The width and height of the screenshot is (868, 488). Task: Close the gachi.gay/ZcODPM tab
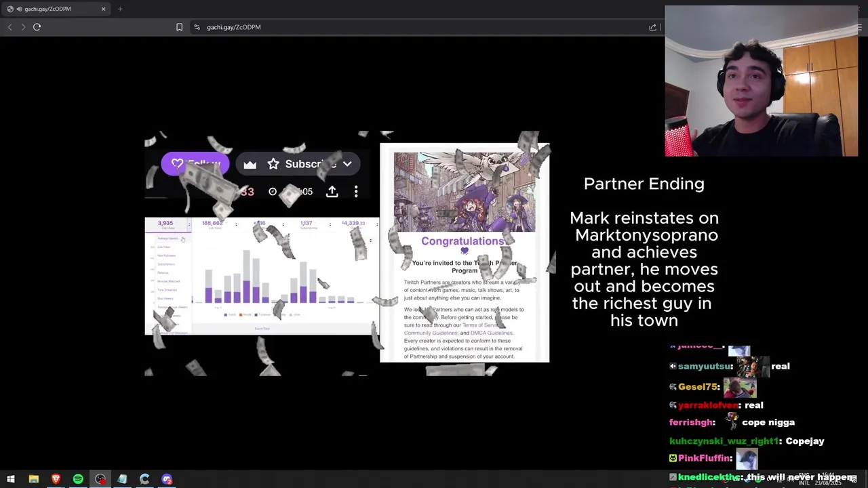103,9
